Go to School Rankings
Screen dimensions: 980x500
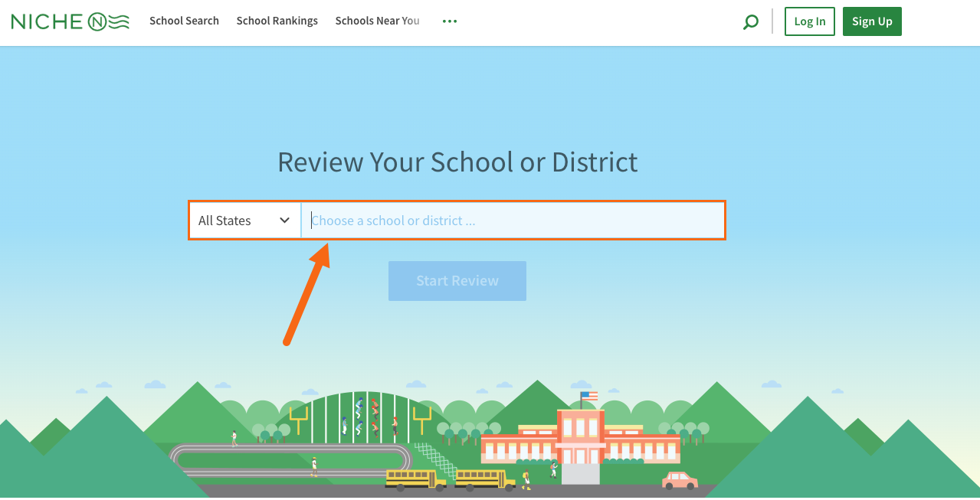[277, 21]
